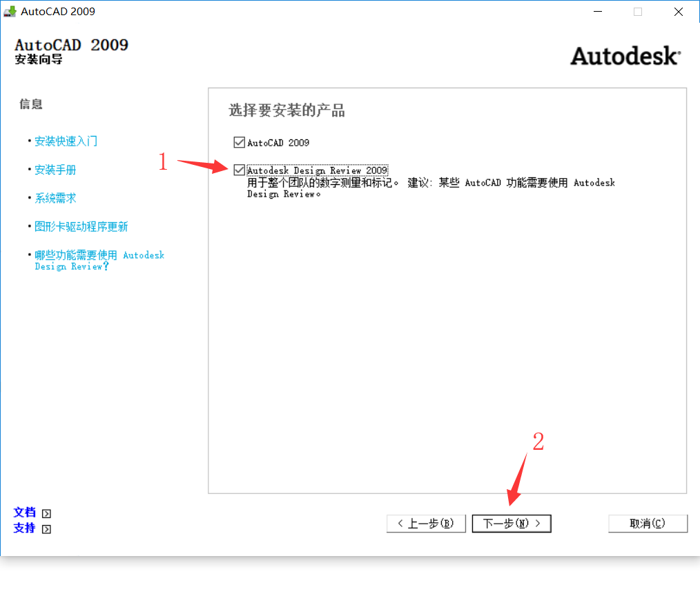The height and width of the screenshot is (594, 700).
Task: Go back with the 上一步(B) button
Action: coord(426,524)
